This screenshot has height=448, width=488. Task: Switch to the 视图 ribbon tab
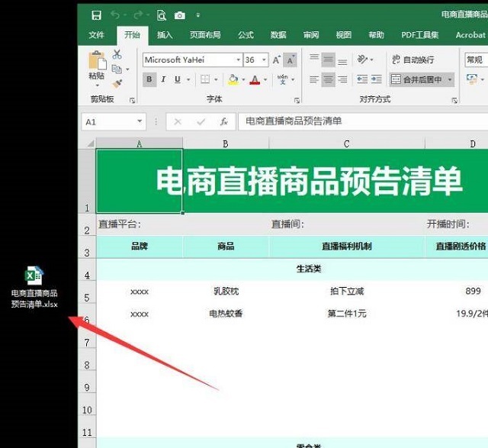pos(344,34)
